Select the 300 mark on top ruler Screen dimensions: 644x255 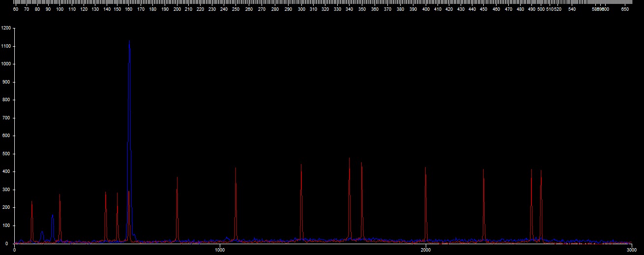(301, 9)
